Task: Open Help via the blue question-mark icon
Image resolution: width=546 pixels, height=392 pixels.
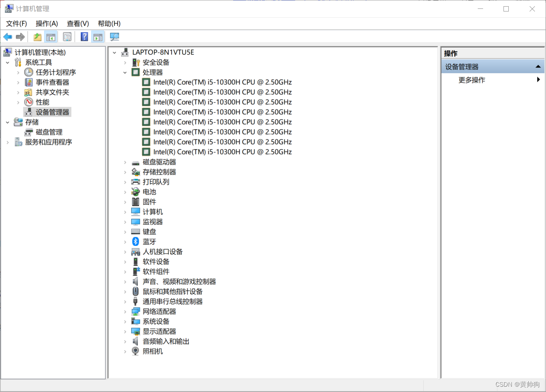Action: [x=84, y=37]
